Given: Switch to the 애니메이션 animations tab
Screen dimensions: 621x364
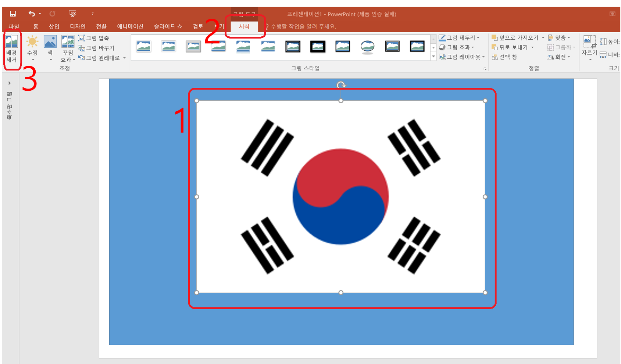Looking at the screenshot, I should (x=130, y=26).
